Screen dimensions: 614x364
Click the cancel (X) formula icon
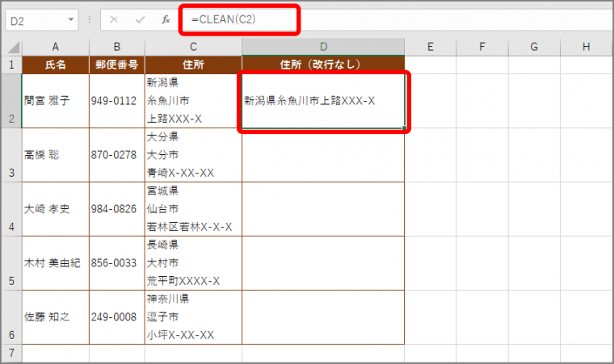tap(114, 19)
